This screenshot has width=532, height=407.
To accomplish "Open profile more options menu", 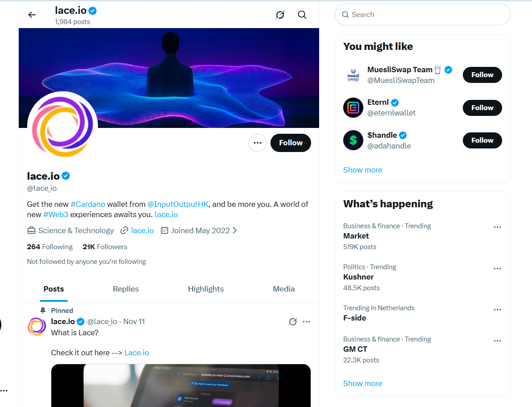I will [x=258, y=143].
